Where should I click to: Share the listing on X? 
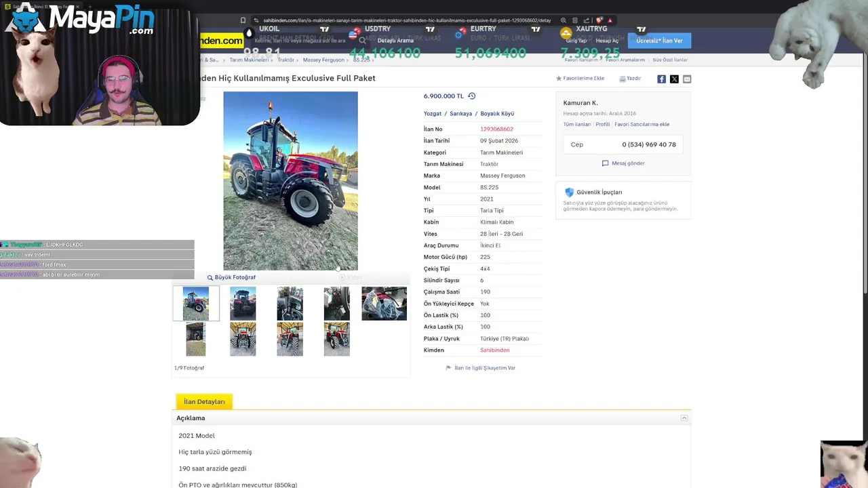coord(674,79)
